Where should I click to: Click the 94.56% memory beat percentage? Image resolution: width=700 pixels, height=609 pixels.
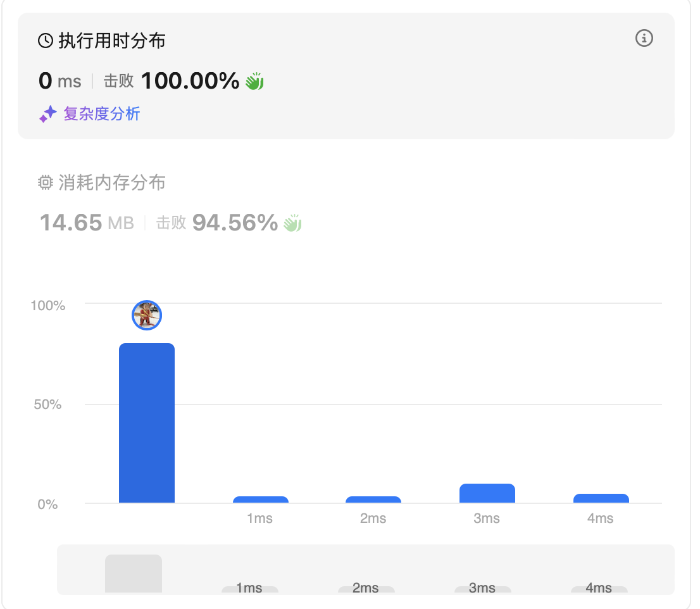tap(235, 222)
